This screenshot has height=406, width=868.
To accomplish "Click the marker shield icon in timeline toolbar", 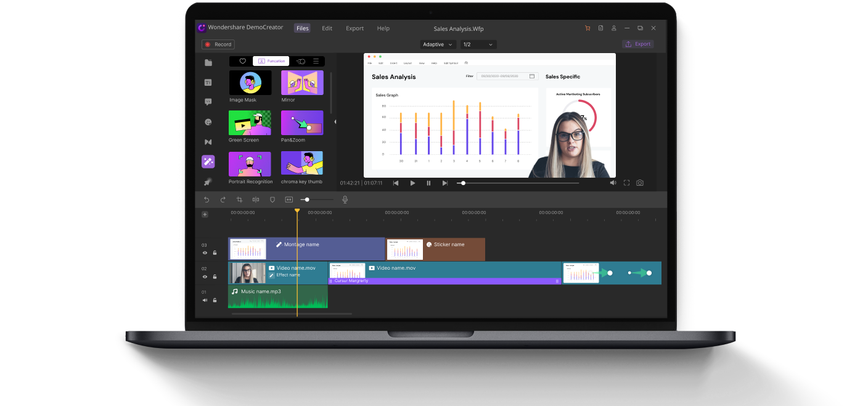I will click(272, 200).
